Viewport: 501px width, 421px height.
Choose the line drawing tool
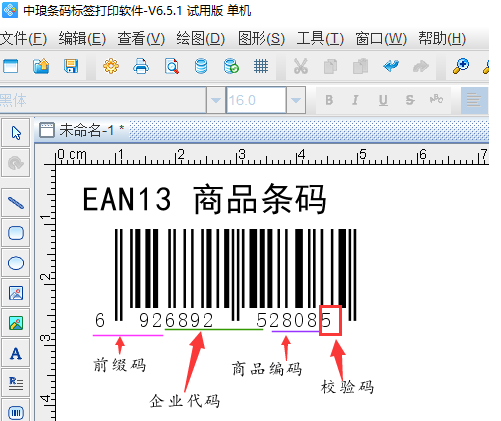point(16,202)
